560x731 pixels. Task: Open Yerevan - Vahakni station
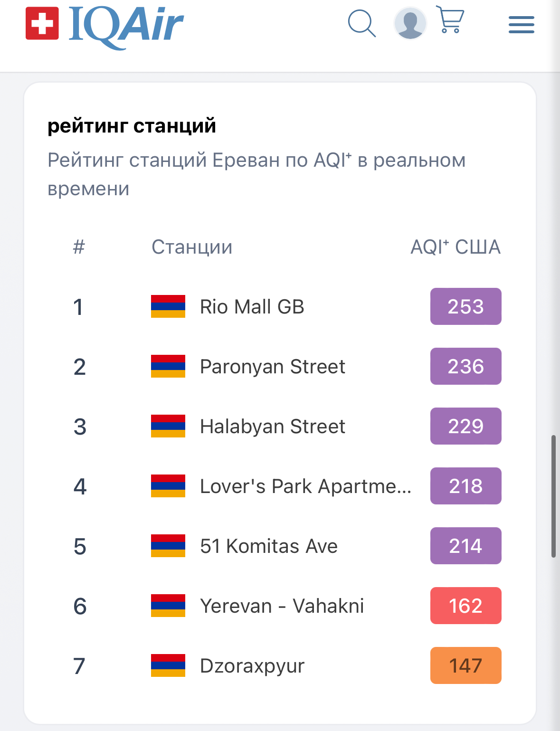pyautogui.click(x=282, y=606)
